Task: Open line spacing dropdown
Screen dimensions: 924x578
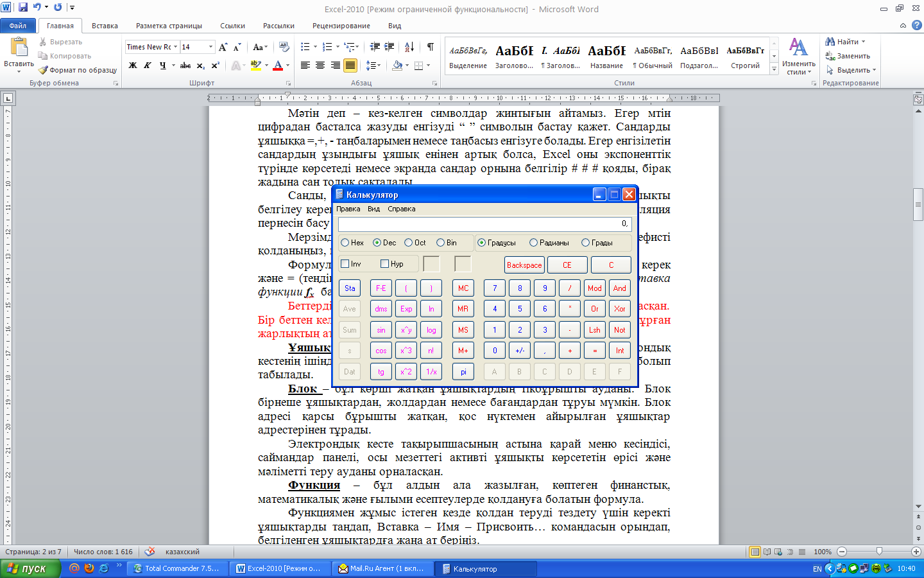Action: (x=373, y=66)
